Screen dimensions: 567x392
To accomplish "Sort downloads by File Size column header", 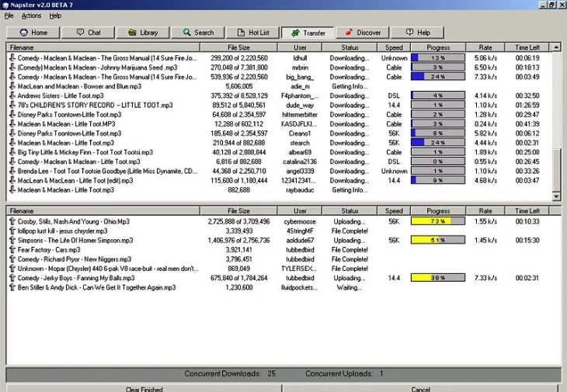I will pos(238,47).
